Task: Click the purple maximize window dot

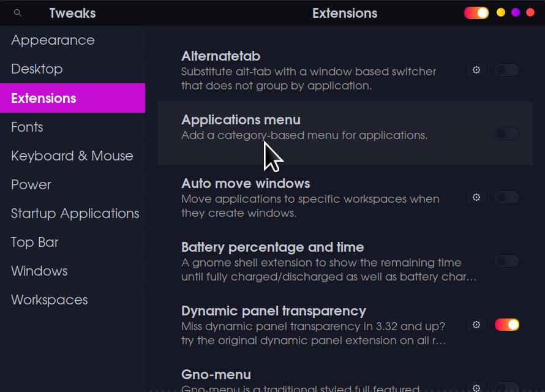Action: pos(516,12)
